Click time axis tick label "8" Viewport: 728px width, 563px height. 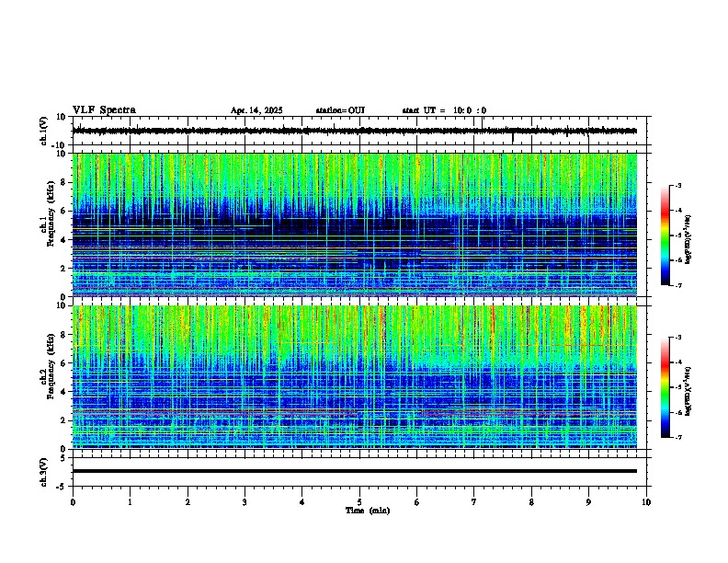point(531,502)
